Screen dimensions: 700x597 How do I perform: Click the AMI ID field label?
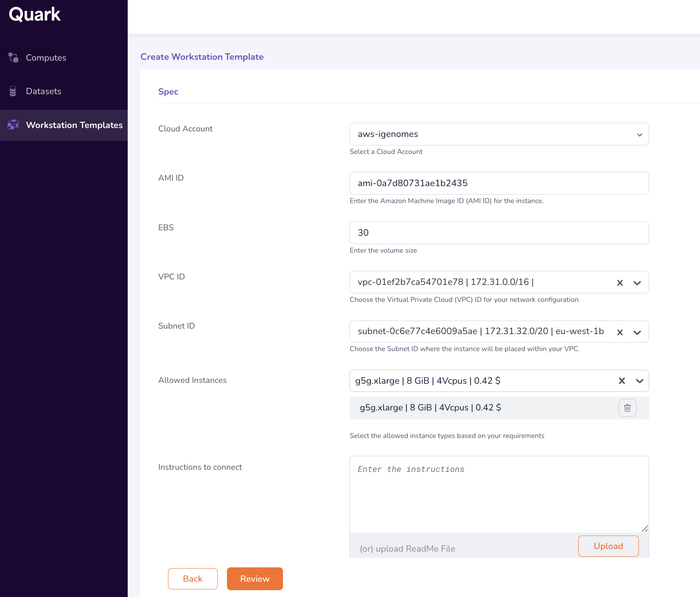(x=171, y=178)
